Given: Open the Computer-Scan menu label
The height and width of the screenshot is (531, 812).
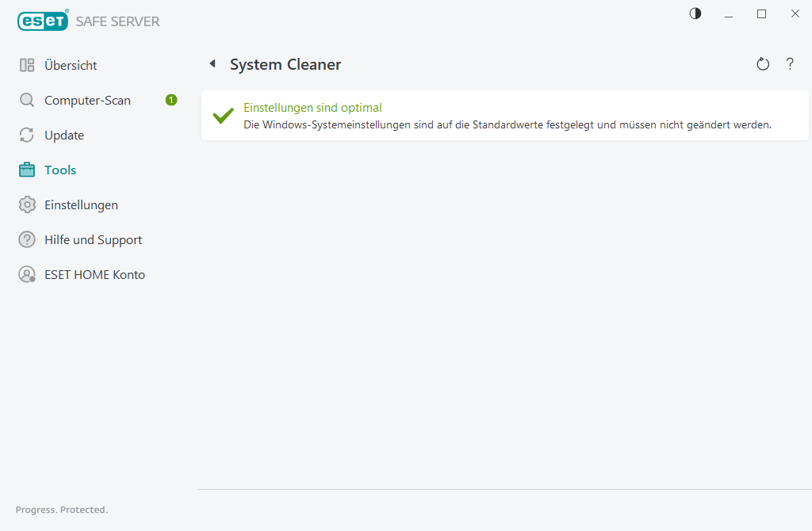Looking at the screenshot, I should (x=87, y=101).
